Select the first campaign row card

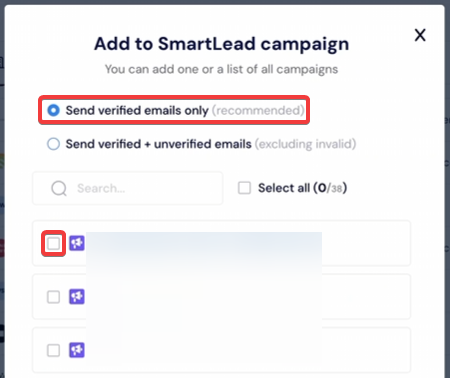point(222,243)
